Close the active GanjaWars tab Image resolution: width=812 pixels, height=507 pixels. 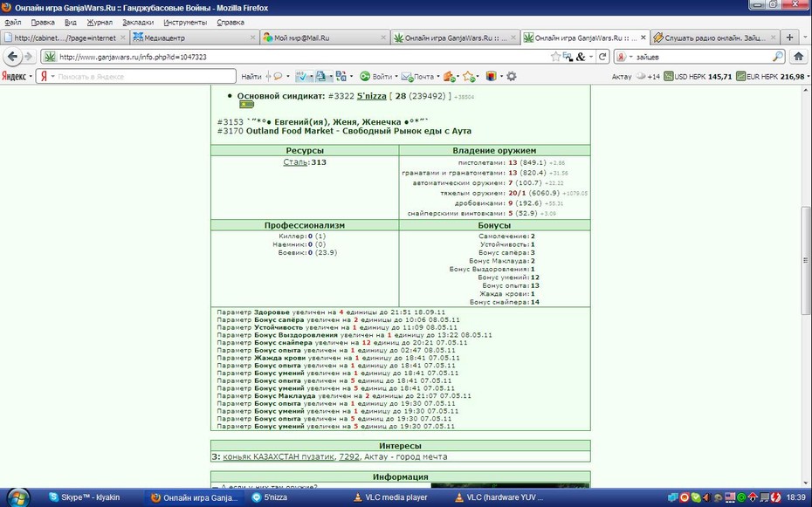(643, 38)
